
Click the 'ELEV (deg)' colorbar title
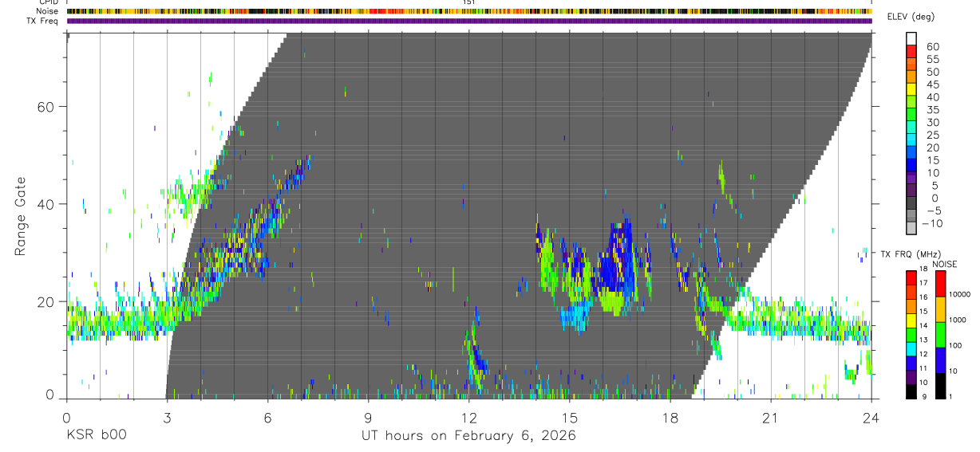tap(911, 17)
